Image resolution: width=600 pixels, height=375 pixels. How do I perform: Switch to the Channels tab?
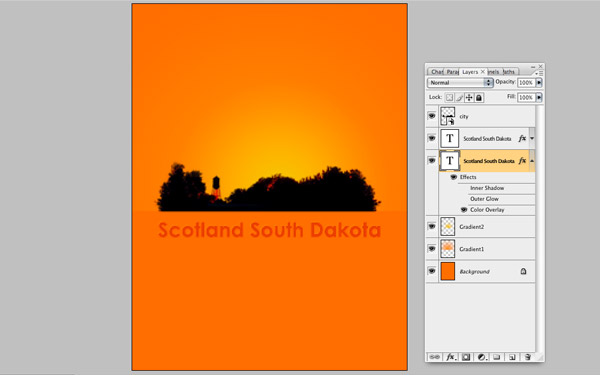[x=493, y=72]
